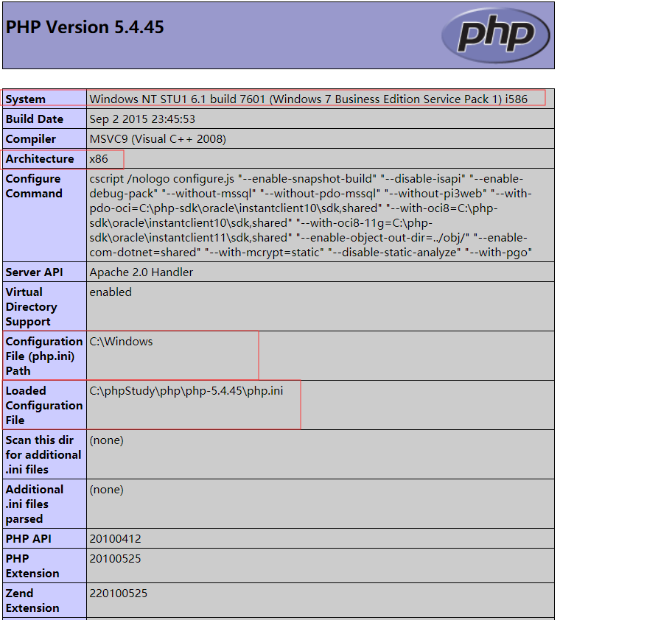
Task: Click the Configure Command label
Action: (x=34, y=186)
